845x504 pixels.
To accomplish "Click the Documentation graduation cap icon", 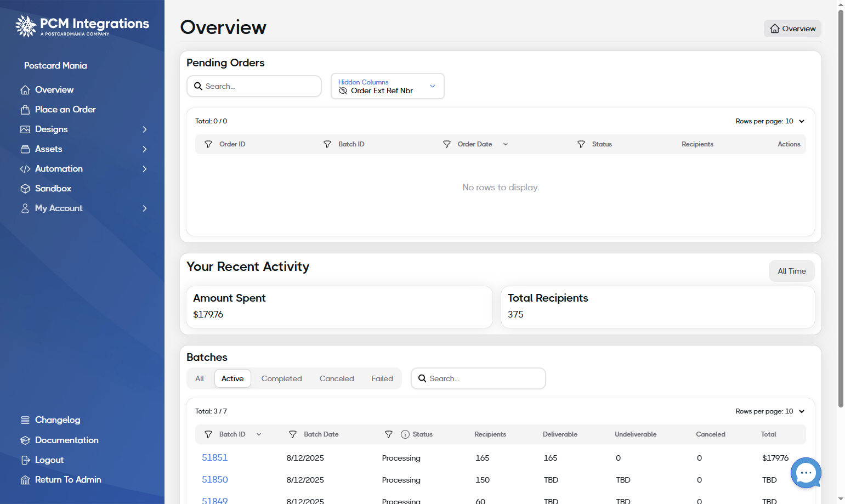I will click(25, 440).
